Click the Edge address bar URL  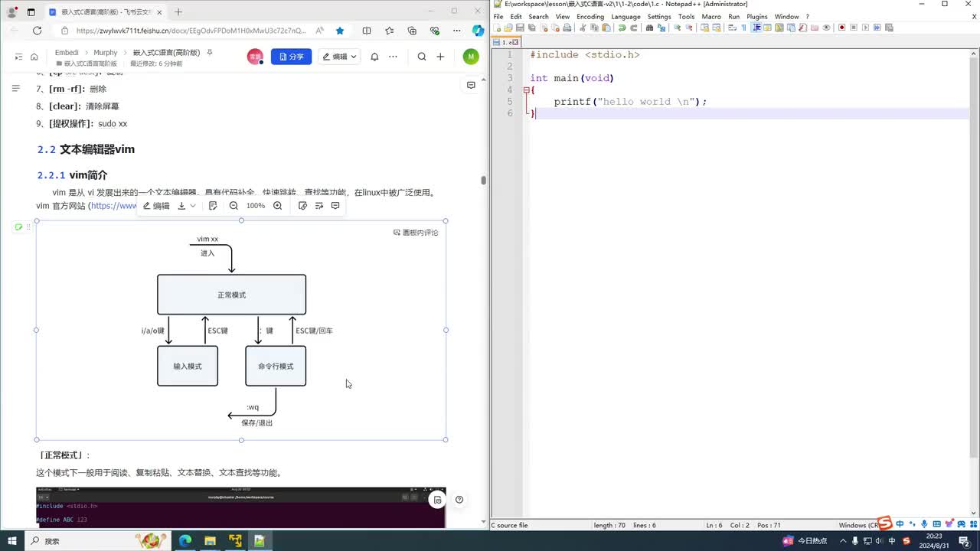point(191,31)
